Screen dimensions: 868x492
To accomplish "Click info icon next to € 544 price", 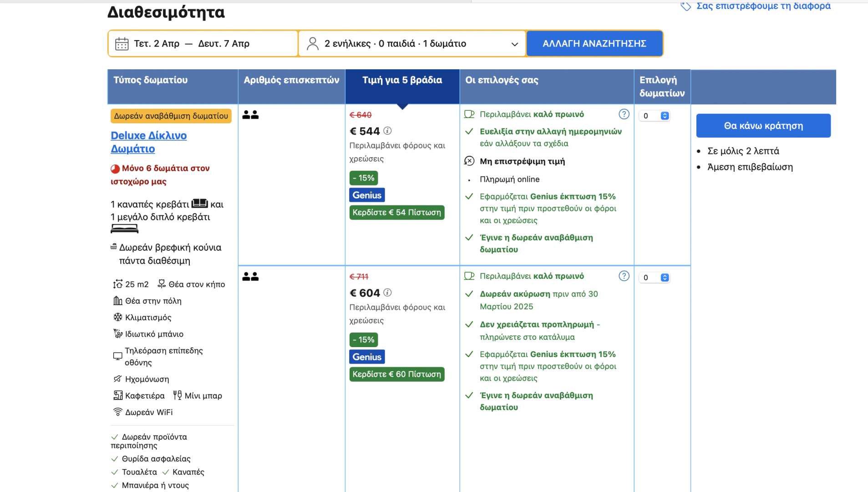I will click(387, 131).
